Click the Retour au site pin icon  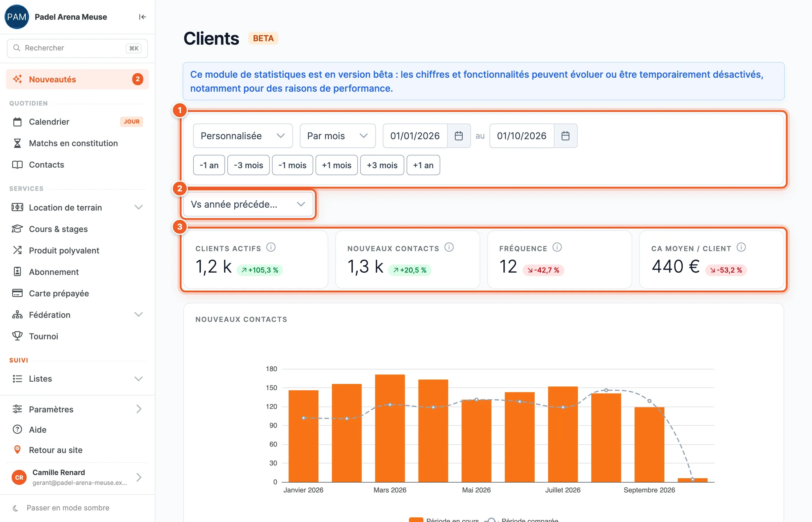(17, 450)
